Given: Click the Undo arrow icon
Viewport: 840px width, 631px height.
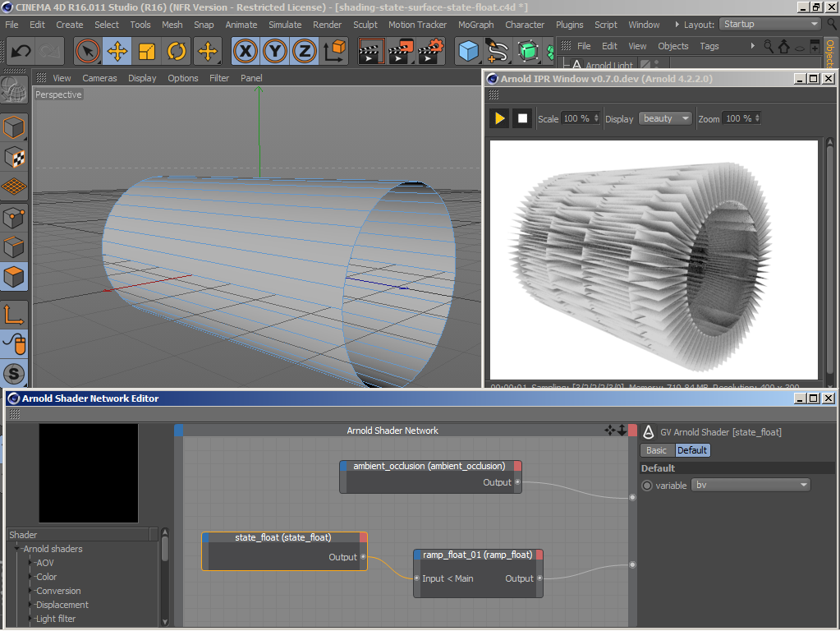Looking at the screenshot, I should pos(21,52).
